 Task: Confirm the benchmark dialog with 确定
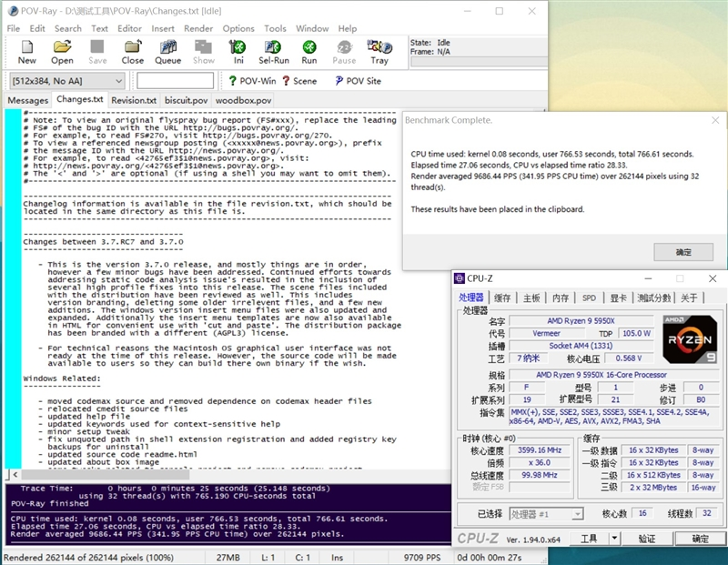(x=683, y=252)
